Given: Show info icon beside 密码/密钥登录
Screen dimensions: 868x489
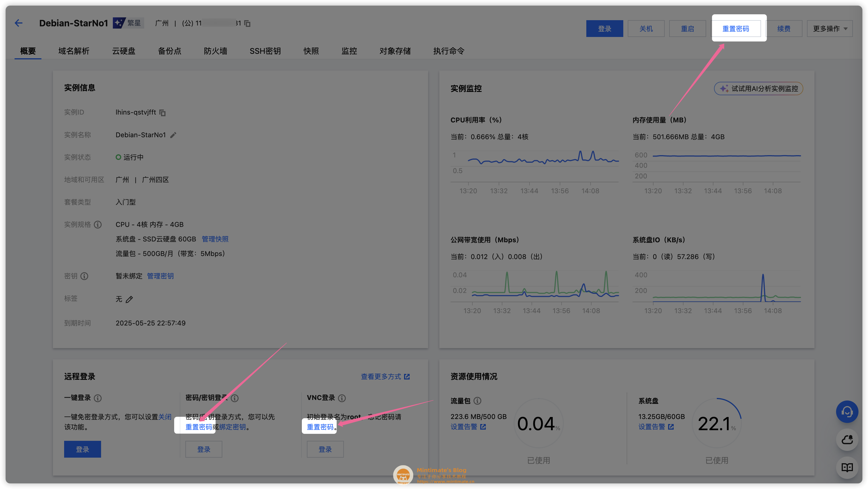Looking at the screenshot, I should click(235, 398).
